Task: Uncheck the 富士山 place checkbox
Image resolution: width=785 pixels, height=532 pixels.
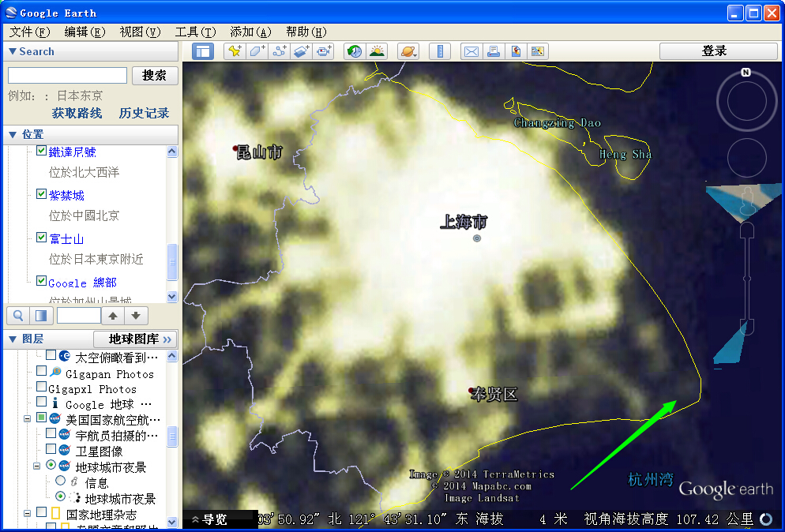Action: (42, 238)
